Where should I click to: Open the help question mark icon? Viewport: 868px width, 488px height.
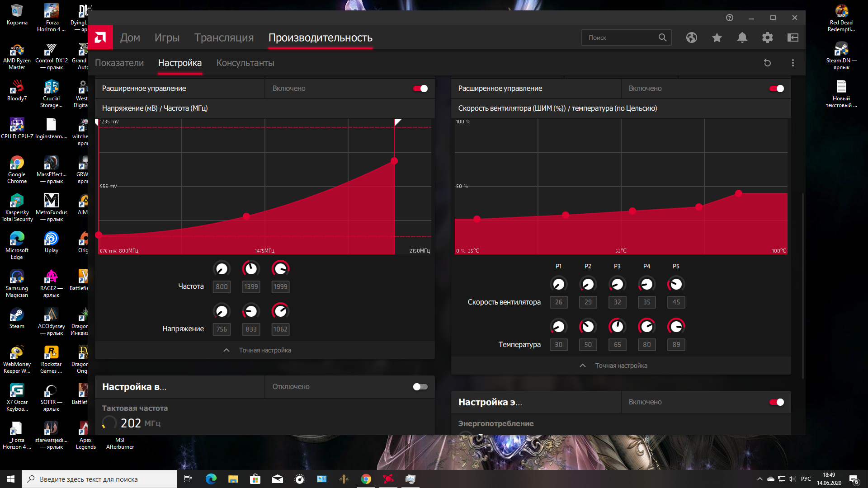(x=729, y=18)
